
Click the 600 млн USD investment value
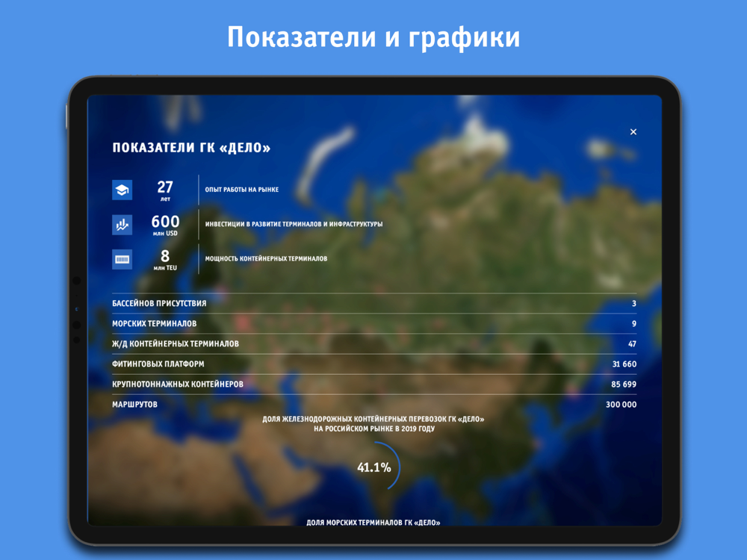click(x=165, y=225)
